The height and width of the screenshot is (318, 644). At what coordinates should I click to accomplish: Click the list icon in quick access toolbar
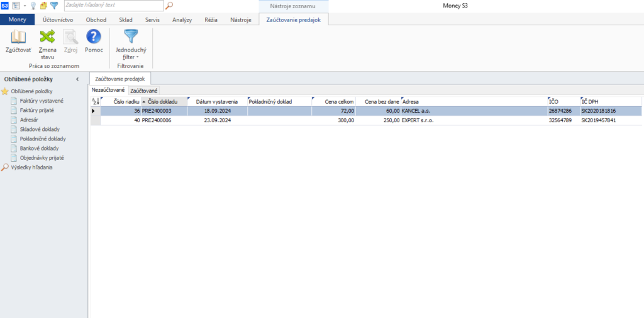point(16,5)
